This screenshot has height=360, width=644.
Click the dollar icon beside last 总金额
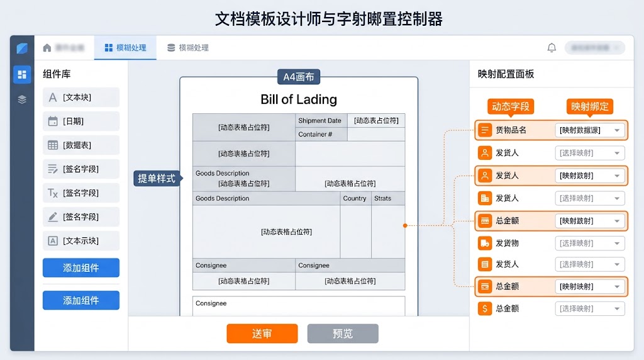click(485, 308)
